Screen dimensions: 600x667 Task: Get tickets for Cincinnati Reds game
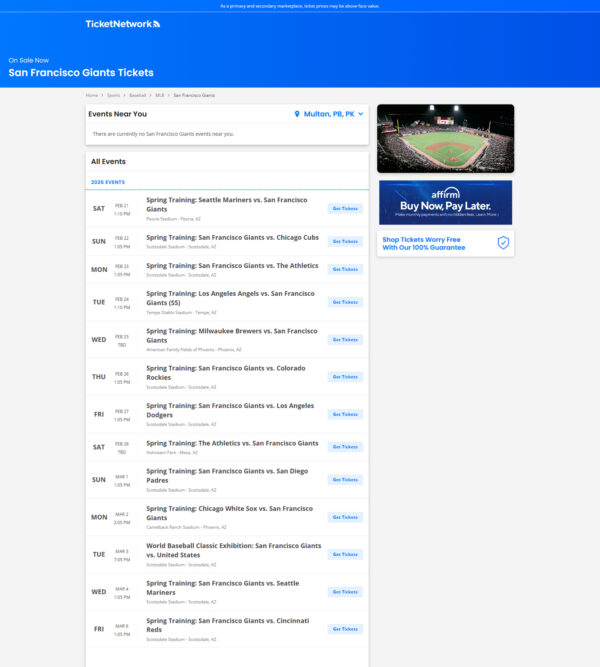[x=345, y=629]
